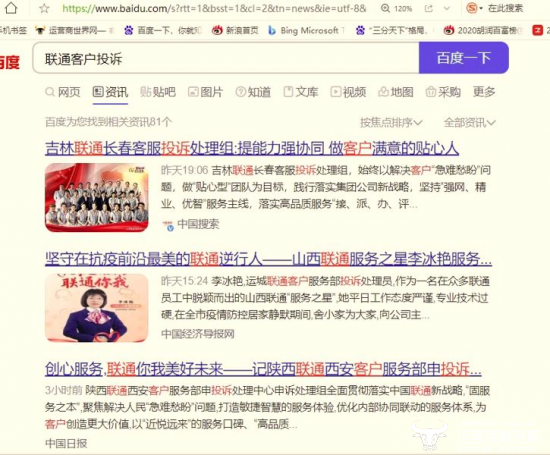550x455 pixels.
Task: Bookmark page with the star icon
Action: click(x=44, y=8)
